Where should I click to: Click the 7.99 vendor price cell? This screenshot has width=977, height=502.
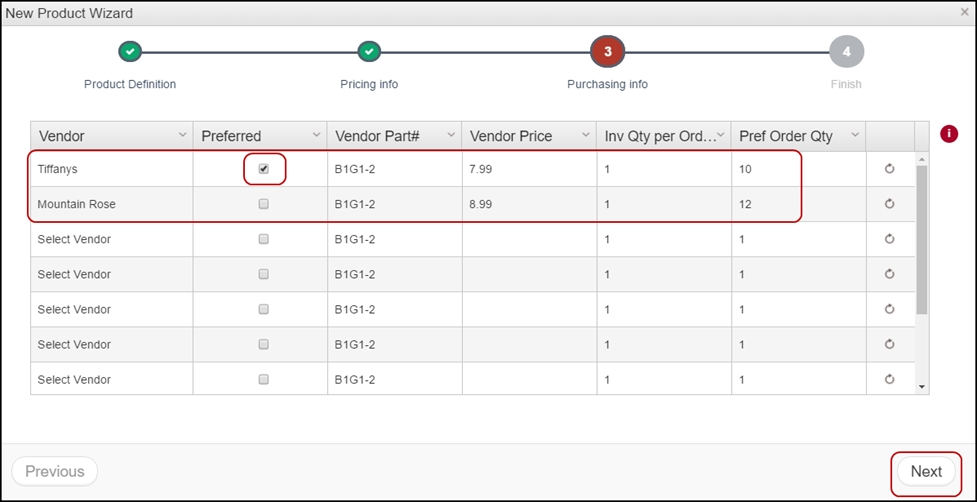[x=529, y=169]
